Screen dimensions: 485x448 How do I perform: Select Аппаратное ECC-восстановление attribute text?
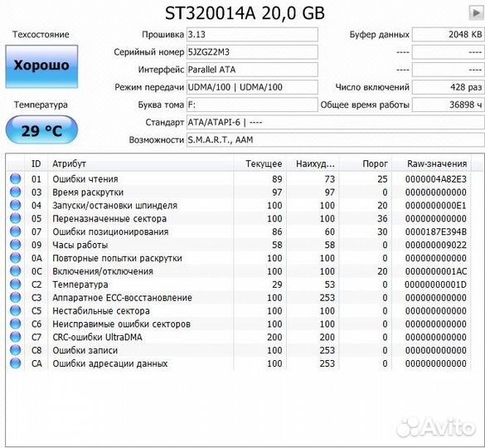pyautogui.click(x=122, y=298)
